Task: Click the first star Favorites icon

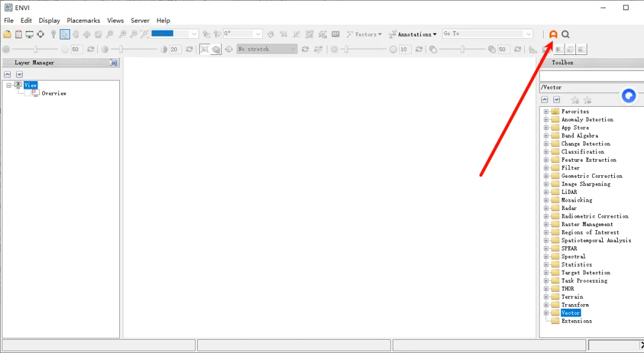Action: tap(575, 100)
